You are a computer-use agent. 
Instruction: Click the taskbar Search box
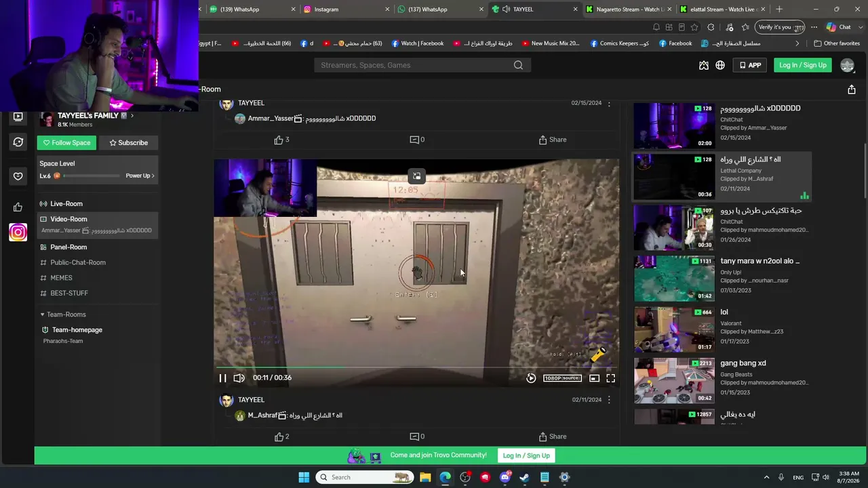point(366,477)
